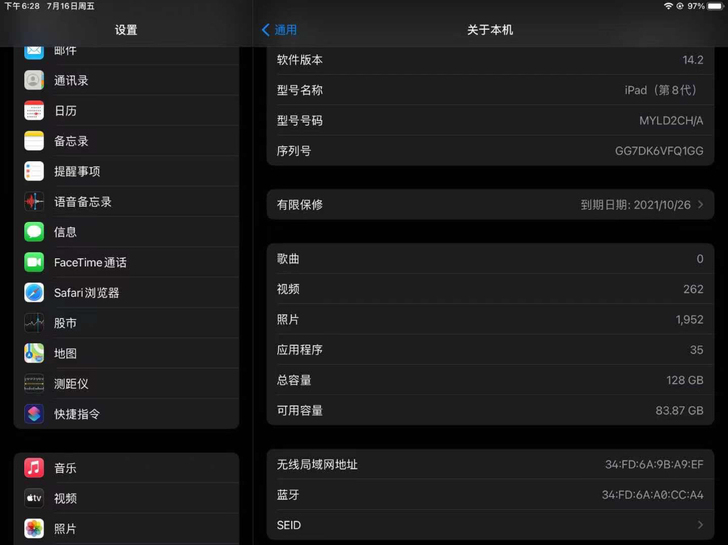The image size is (728, 545).
Task: Expand warranty details via its chevron
Action: coord(700,205)
